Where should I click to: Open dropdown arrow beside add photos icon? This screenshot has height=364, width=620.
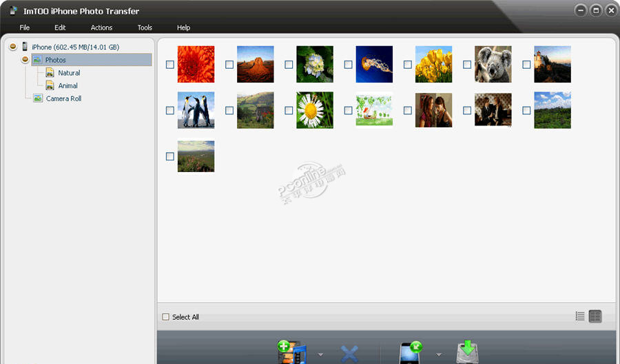[x=320, y=354]
